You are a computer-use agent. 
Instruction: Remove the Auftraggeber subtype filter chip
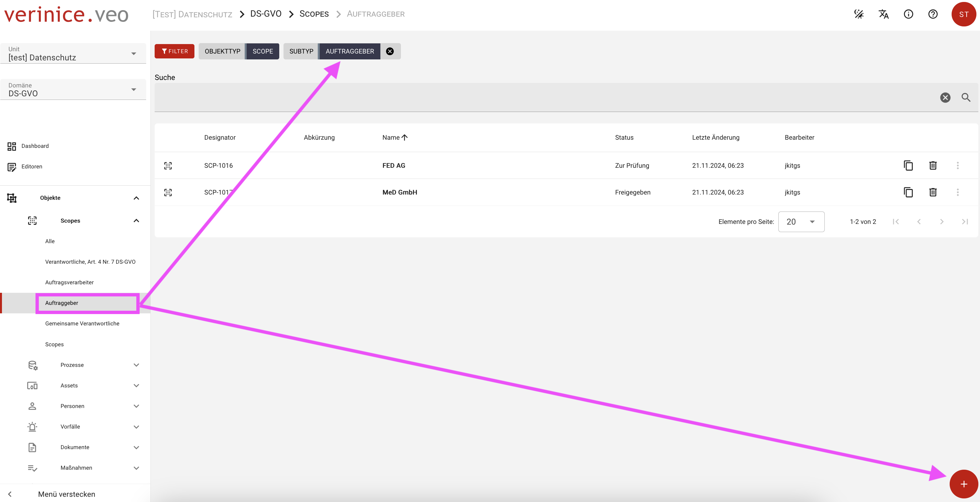tap(390, 51)
